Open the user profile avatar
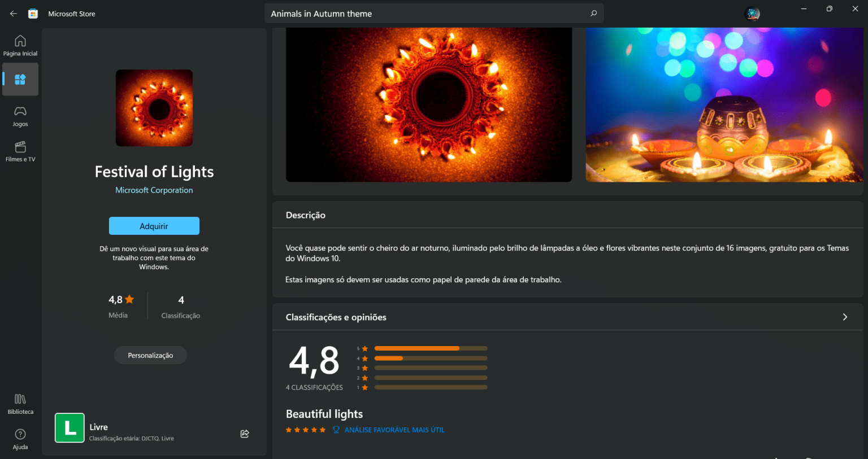This screenshot has width=868, height=459. pyautogui.click(x=752, y=14)
